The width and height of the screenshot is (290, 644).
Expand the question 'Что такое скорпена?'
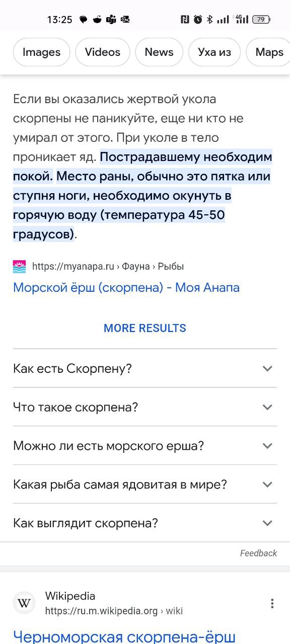click(145, 407)
